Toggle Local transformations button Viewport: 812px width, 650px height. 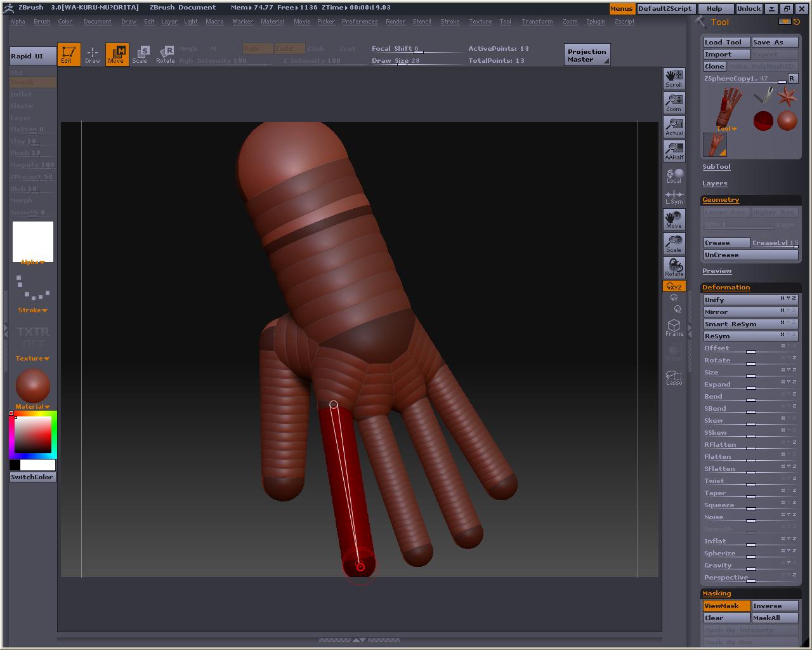[674, 175]
